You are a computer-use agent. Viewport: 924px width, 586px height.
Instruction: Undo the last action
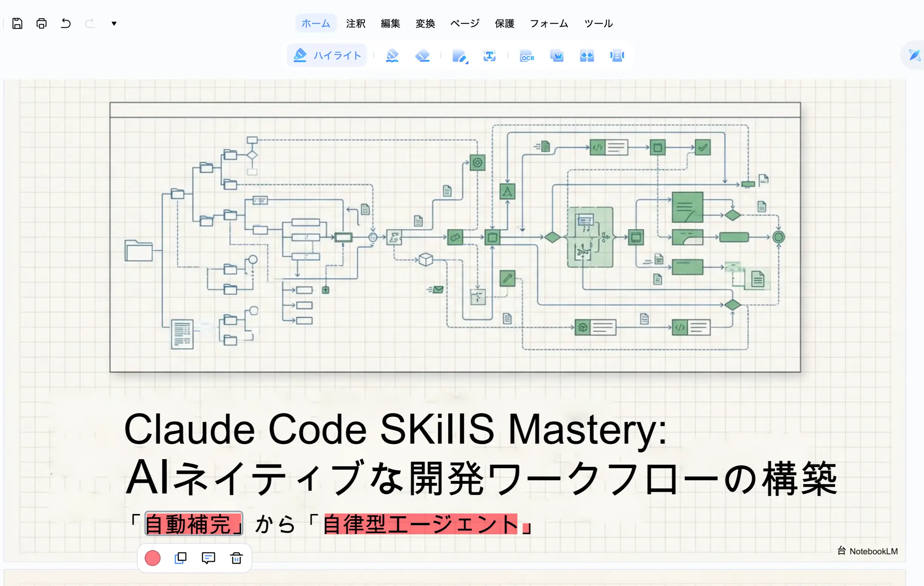66,23
